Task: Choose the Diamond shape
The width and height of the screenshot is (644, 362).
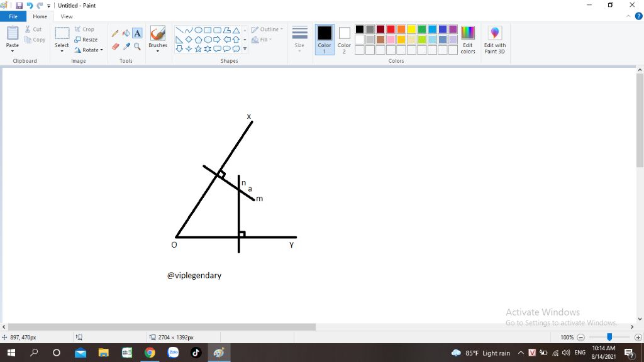Action: tap(189, 40)
